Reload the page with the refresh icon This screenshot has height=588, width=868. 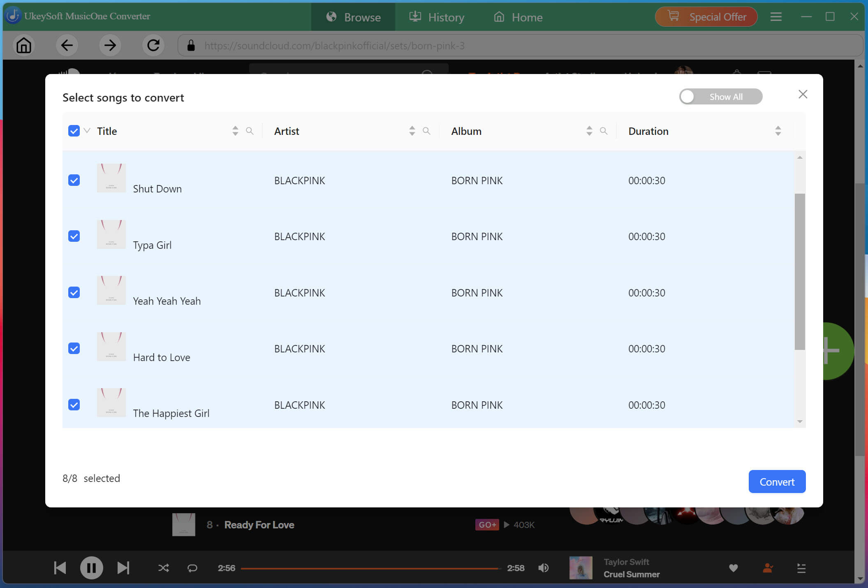153,45
